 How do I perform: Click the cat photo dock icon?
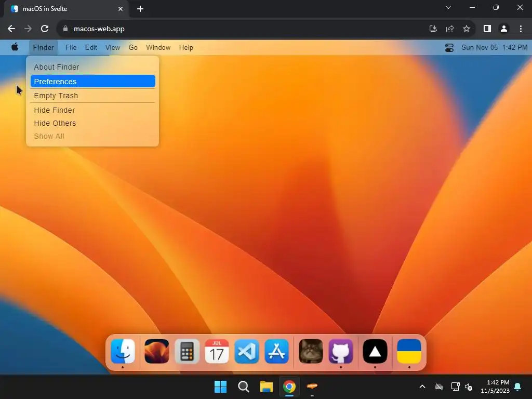(311, 351)
